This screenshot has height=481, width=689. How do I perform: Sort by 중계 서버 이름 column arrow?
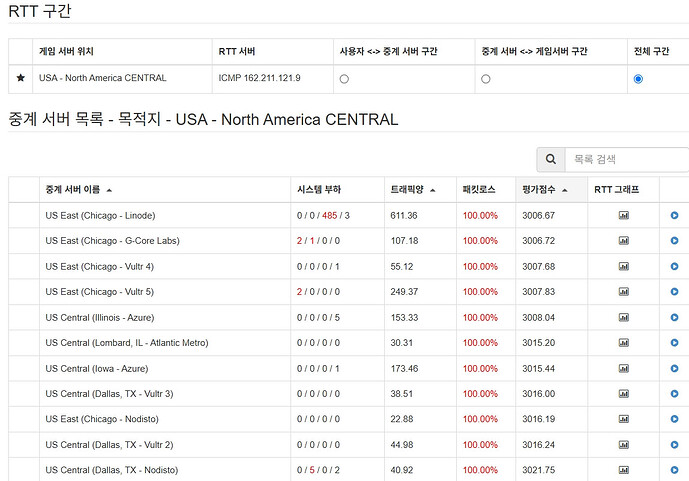109,190
